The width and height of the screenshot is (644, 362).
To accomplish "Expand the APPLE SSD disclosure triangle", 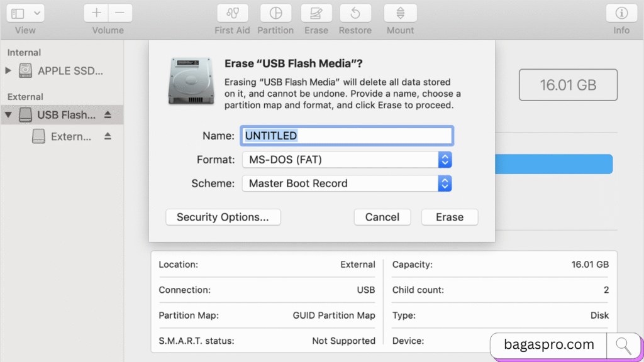I will click(x=8, y=70).
